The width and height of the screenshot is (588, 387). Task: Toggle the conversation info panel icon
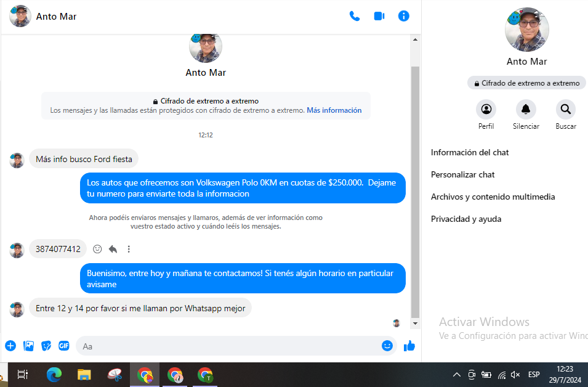pyautogui.click(x=404, y=16)
